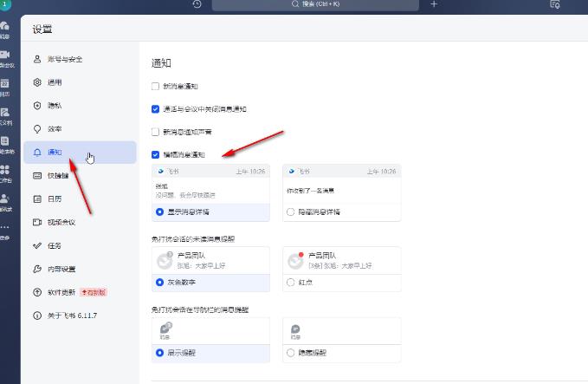588x384 pixels.
Task: Open 关于飞书 6.11.7 section
Action: pyautogui.click(x=80, y=316)
